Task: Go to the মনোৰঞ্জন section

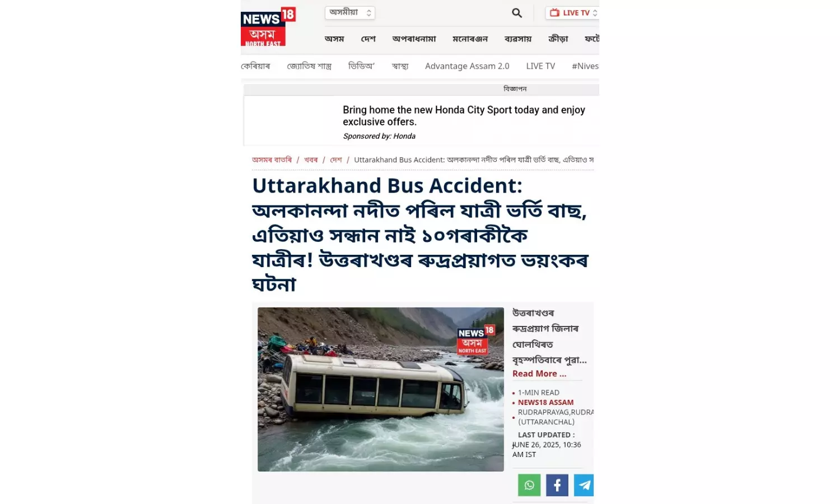Action: 470,39
